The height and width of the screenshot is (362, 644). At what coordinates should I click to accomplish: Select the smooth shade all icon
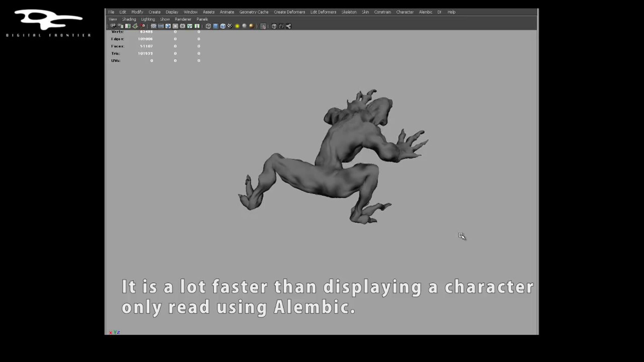(x=215, y=26)
